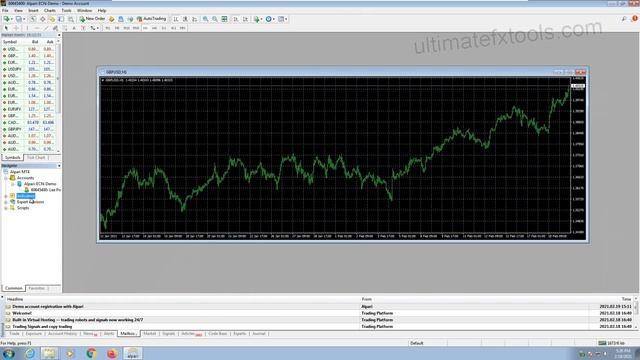Expand the Indicators tree node
Viewport: 640px width, 360px height.
coord(6,196)
